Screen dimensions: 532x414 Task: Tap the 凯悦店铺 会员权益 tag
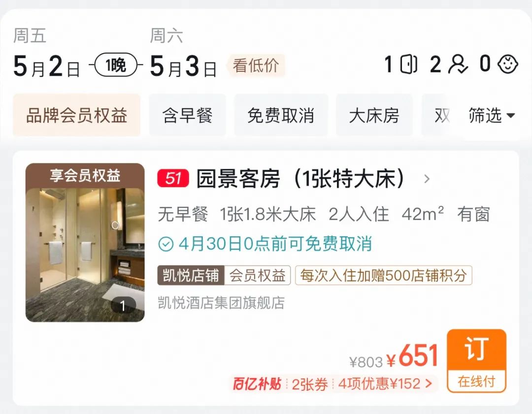pos(224,275)
